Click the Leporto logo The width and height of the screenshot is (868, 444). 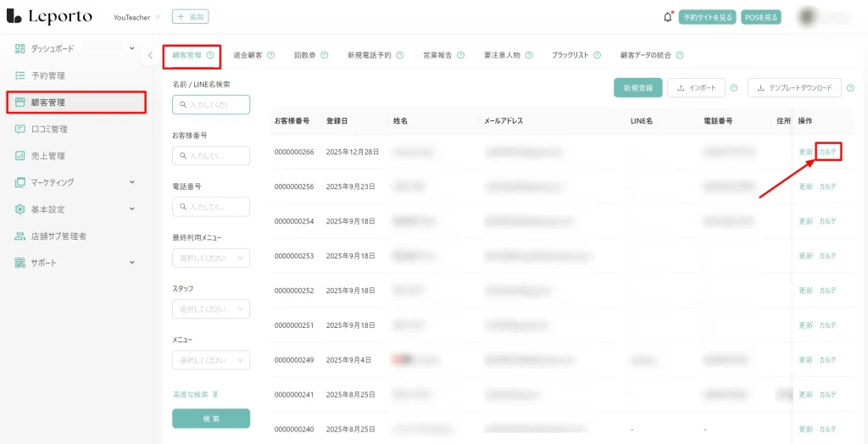pyautogui.click(x=49, y=17)
